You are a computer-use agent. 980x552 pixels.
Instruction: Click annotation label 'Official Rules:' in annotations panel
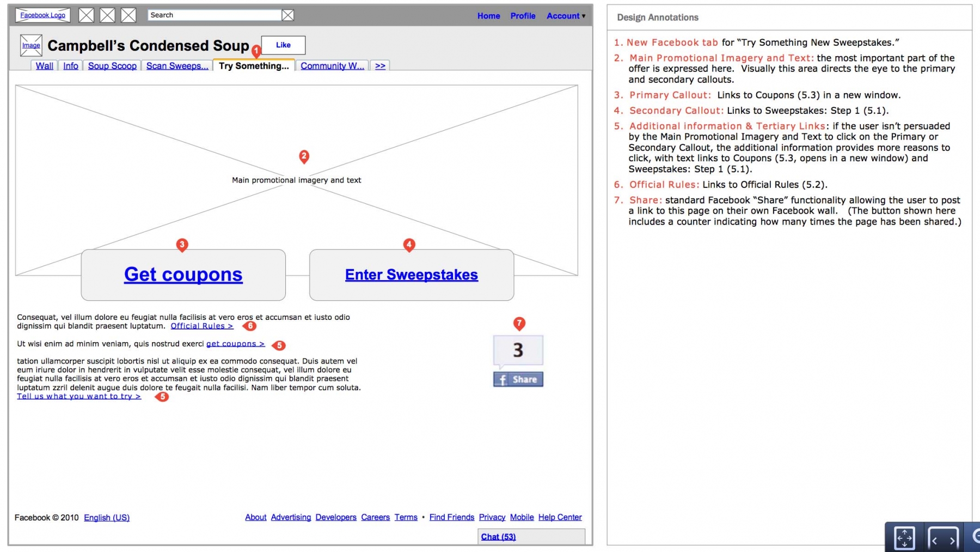pos(664,185)
